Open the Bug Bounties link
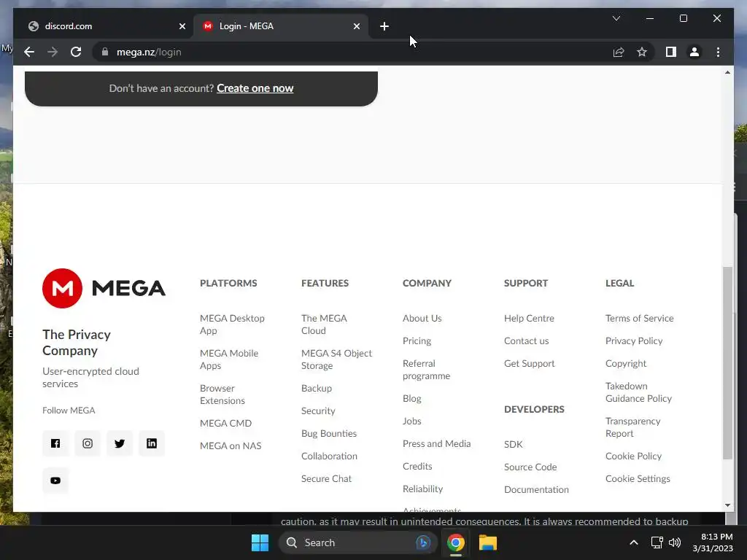The image size is (747, 560). [x=329, y=433]
